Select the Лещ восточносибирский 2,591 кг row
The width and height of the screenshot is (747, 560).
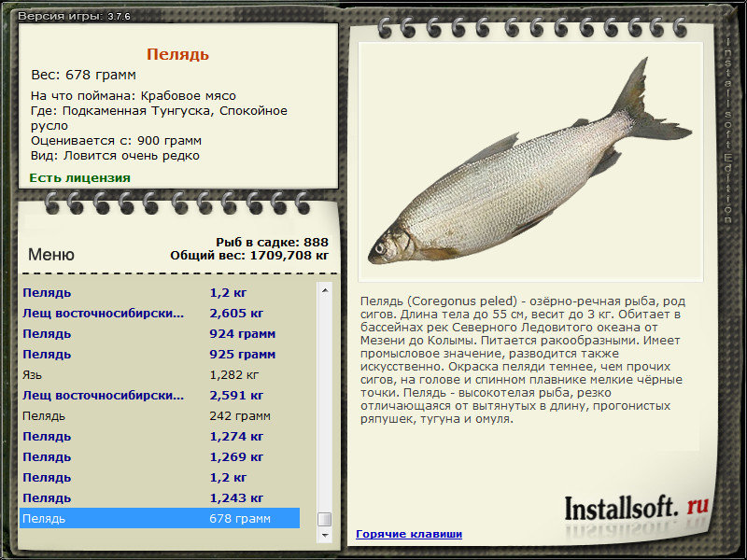pyautogui.click(x=160, y=395)
